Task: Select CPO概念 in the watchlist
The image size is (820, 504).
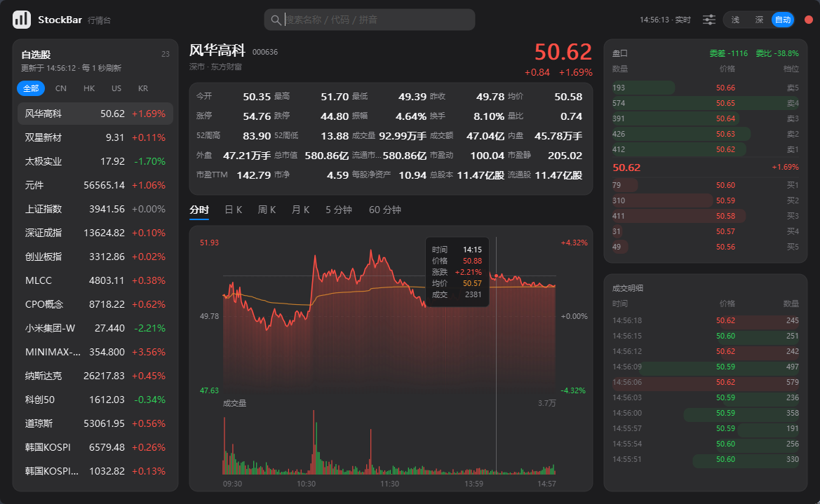Action: click(95, 304)
